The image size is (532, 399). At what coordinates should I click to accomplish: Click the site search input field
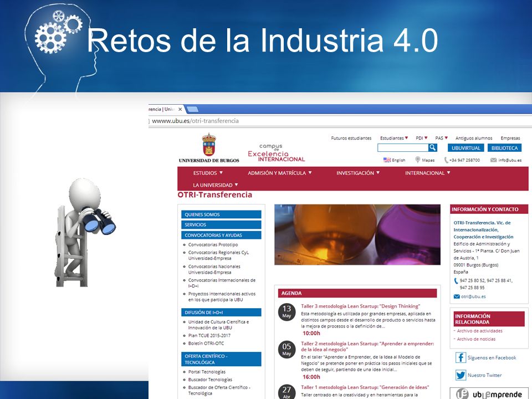(403, 147)
